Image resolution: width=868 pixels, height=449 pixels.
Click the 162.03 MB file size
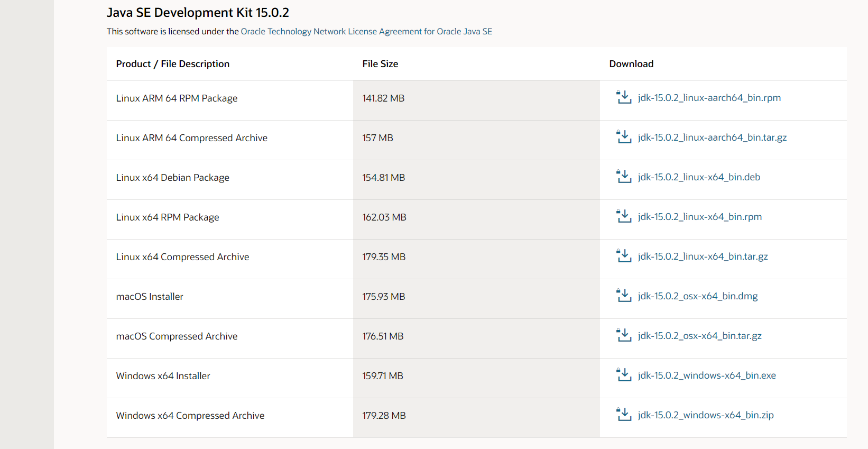[x=384, y=217]
